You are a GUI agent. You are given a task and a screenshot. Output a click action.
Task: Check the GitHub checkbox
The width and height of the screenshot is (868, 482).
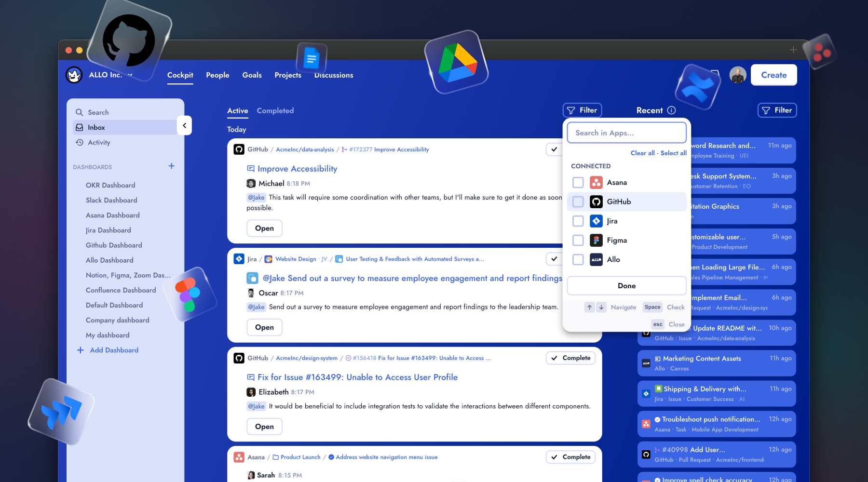click(578, 201)
